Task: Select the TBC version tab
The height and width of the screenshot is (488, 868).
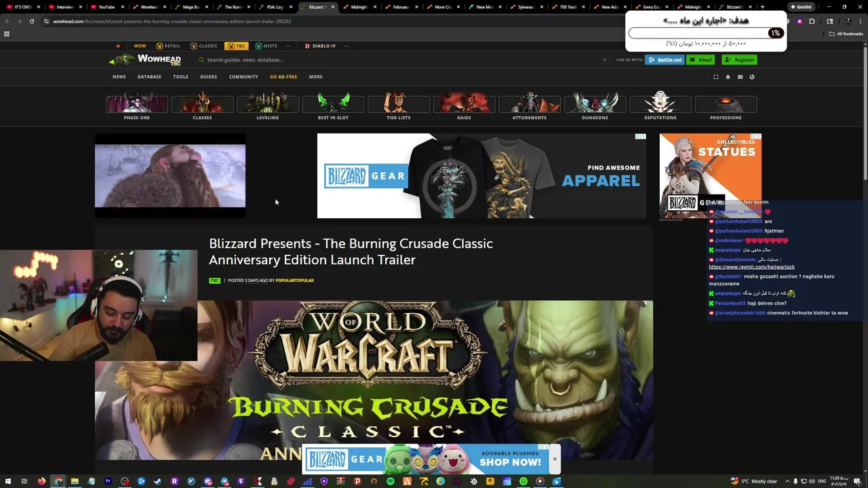Action: click(237, 46)
